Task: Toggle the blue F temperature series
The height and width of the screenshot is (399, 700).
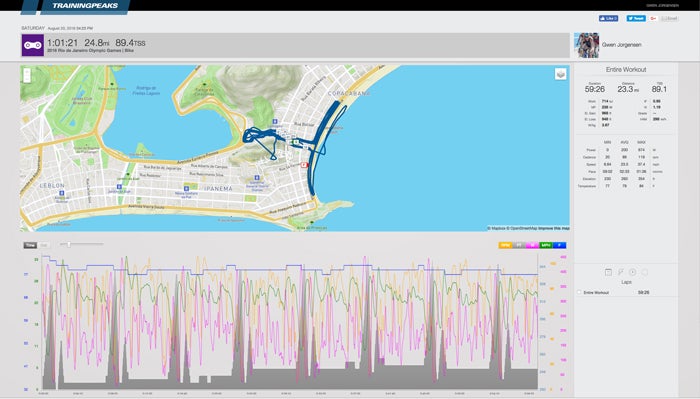Action: (x=559, y=245)
